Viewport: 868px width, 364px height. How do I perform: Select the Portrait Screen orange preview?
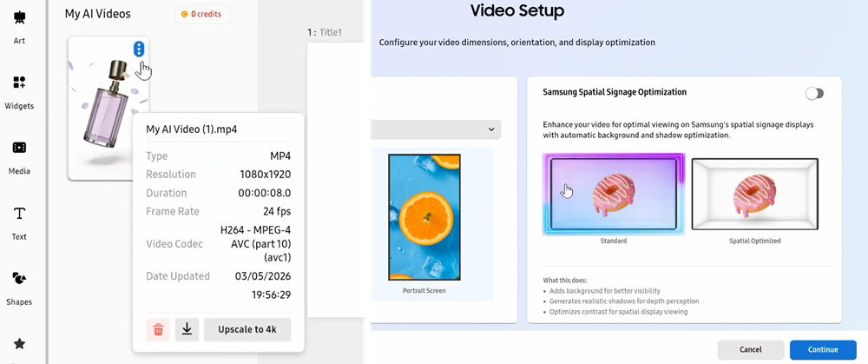pyautogui.click(x=424, y=217)
